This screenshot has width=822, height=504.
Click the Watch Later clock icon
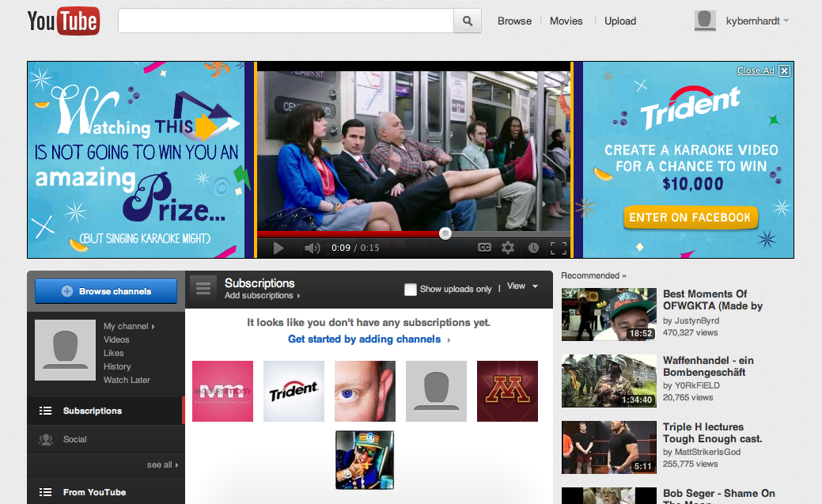click(533, 248)
